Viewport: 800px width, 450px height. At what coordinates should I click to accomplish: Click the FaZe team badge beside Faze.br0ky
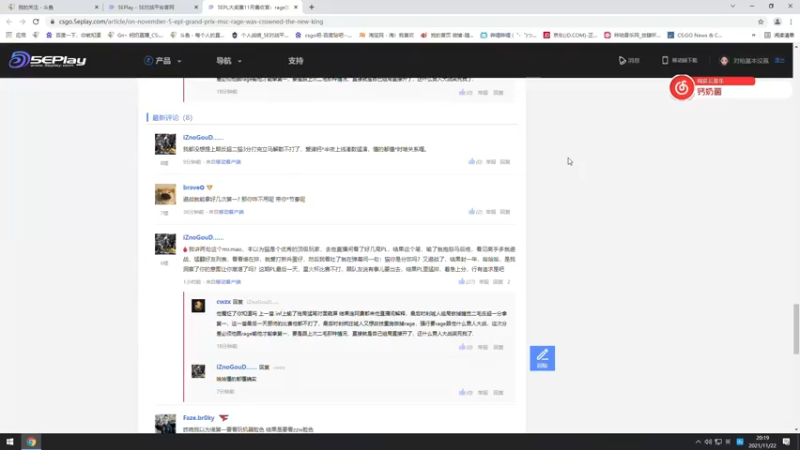[x=223, y=417]
